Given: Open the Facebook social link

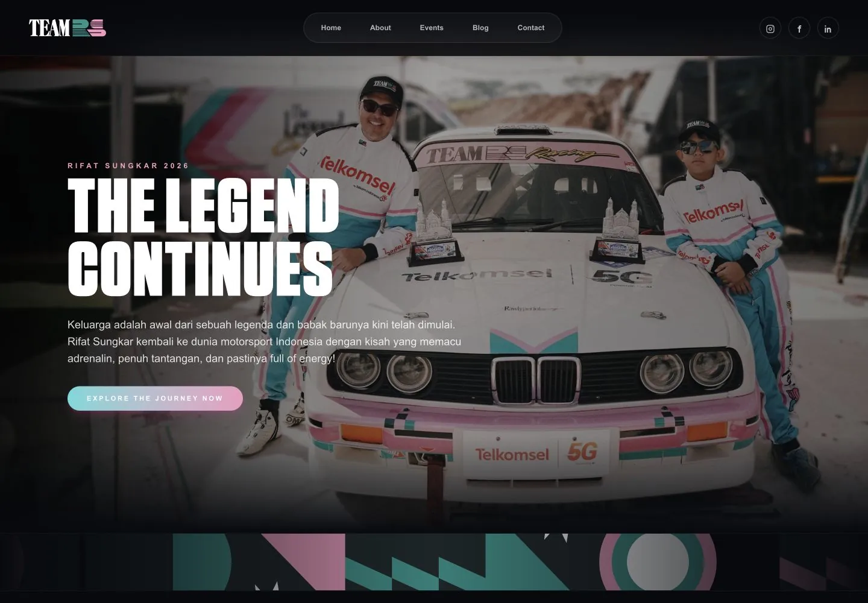Looking at the screenshot, I should (799, 28).
